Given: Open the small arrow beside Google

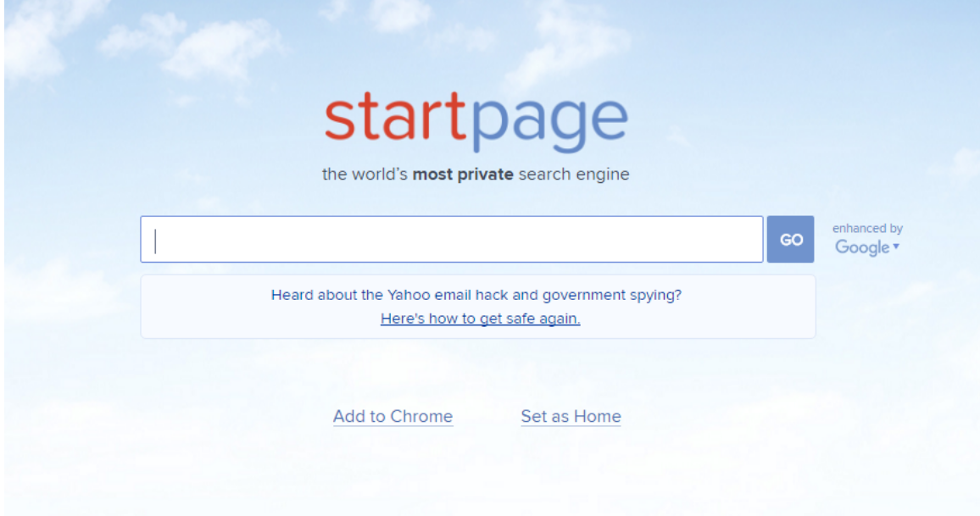Looking at the screenshot, I should (x=895, y=247).
